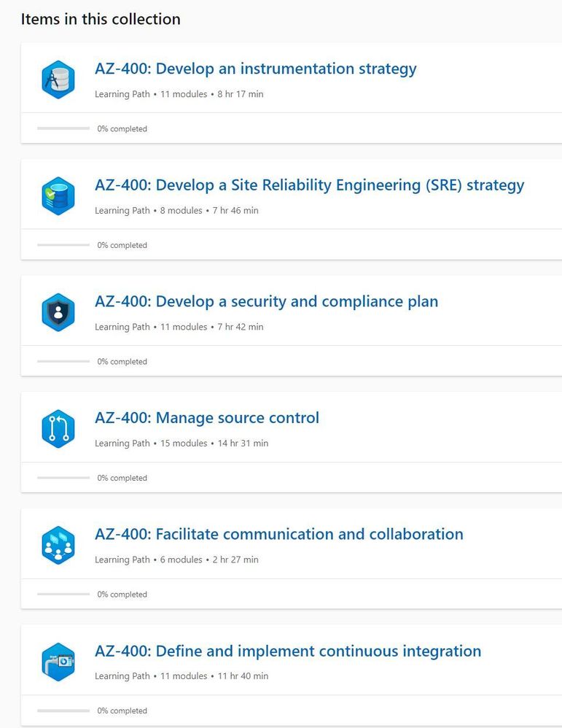Click progress bar under SRE strategy
The image size is (562, 728).
click(63, 244)
